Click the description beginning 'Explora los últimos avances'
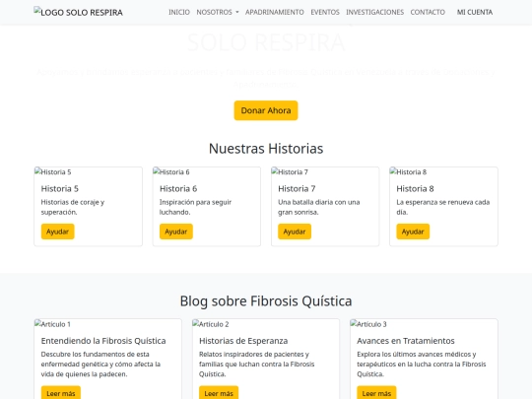532x399 pixels. 422,365
